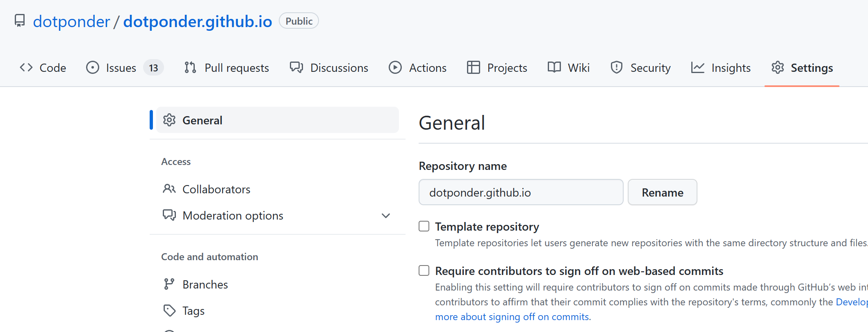Open Collaborators in the sidebar
The height and width of the screenshot is (332, 868).
coord(216,189)
